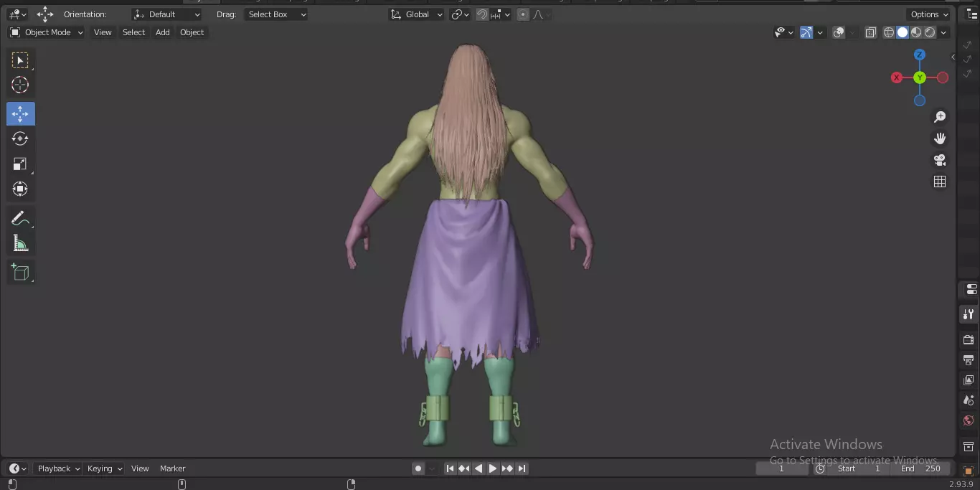Toggle camera view icon
This screenshot has height=490, width=980.
pos(940,160)
